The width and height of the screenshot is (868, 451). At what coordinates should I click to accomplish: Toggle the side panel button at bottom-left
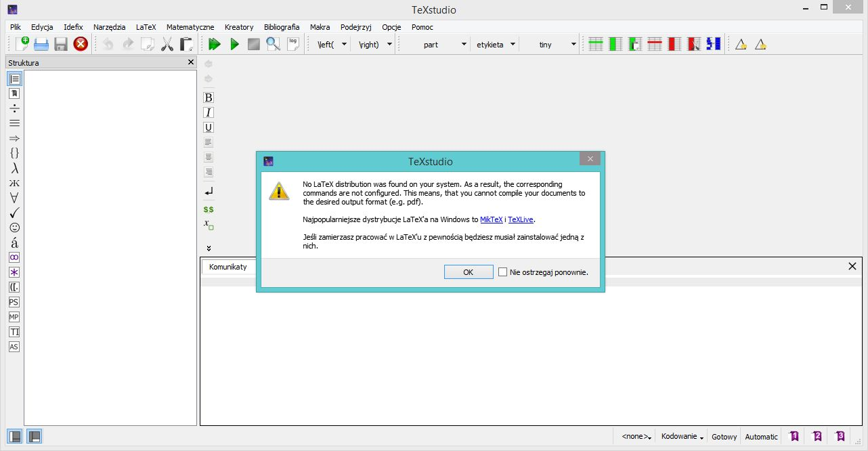pos(14,436)
